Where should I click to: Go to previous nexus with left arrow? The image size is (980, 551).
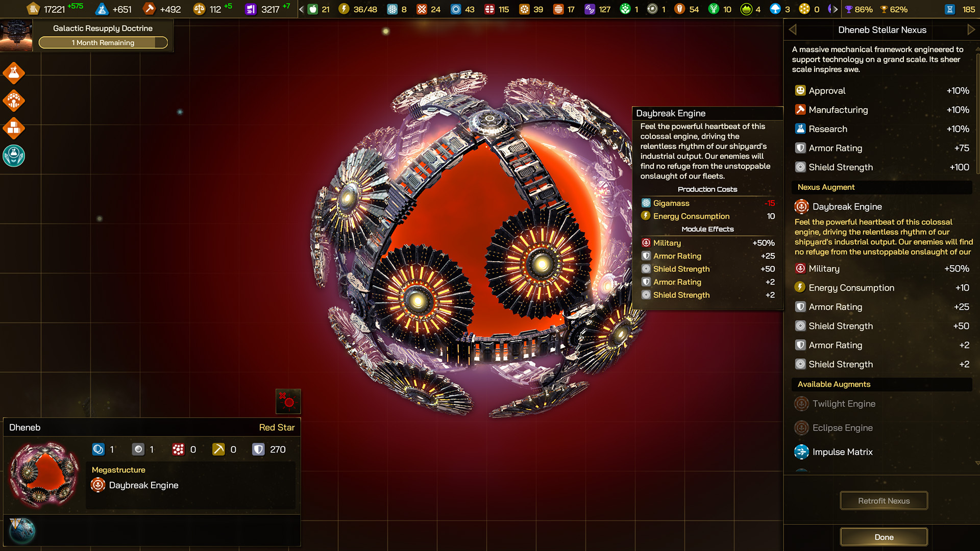pos(793,30)
